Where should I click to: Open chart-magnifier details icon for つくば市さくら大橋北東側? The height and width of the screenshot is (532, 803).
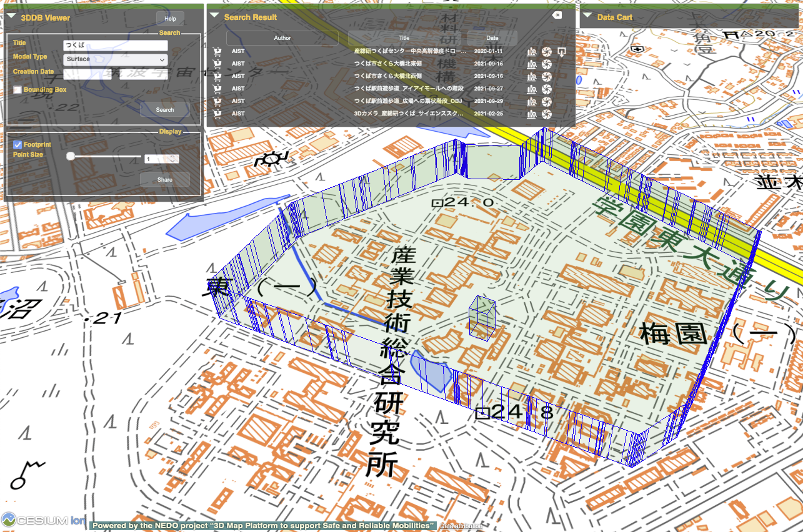[532, 64]
